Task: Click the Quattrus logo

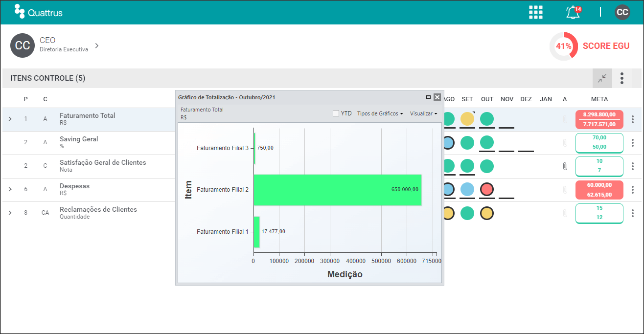Action: [39, 12]
